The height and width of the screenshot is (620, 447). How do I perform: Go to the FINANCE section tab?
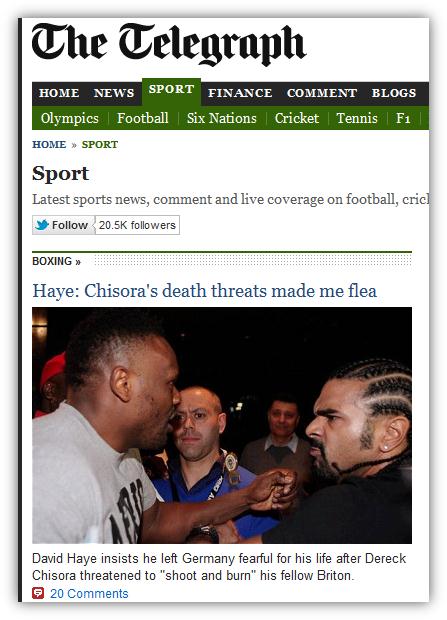click(240, 93)
